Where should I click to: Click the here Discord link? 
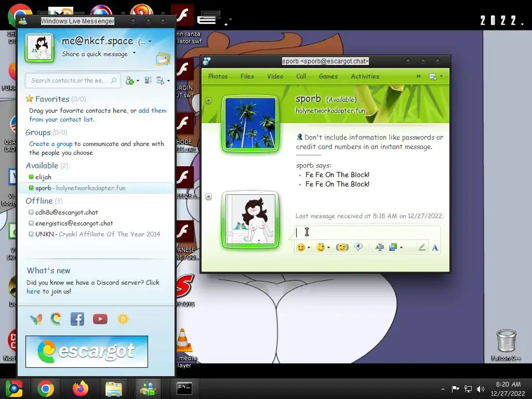33,291
